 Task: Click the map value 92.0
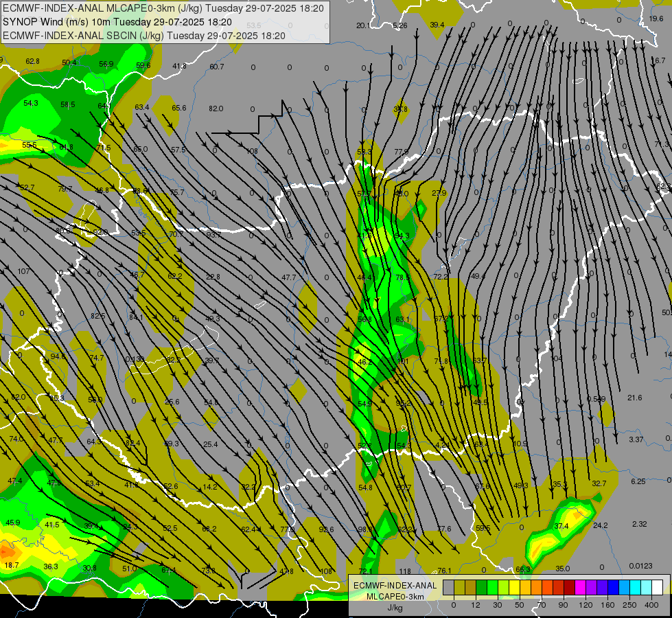tap(101, 233)
